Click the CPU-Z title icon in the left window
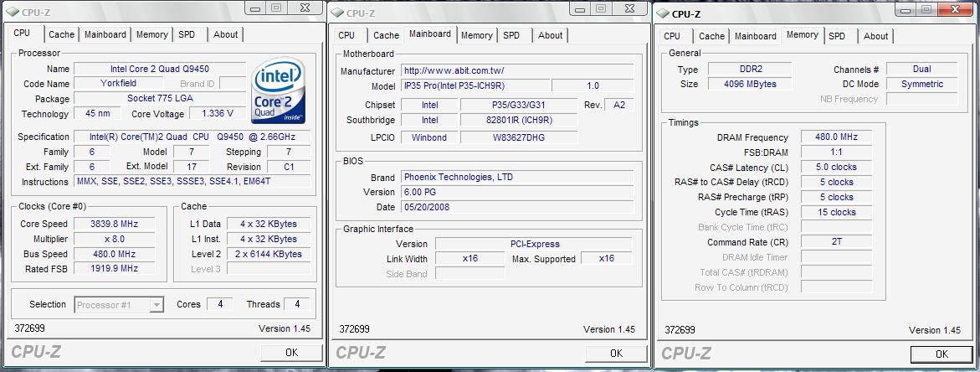The image size is (980, 372). coord(11,11)
